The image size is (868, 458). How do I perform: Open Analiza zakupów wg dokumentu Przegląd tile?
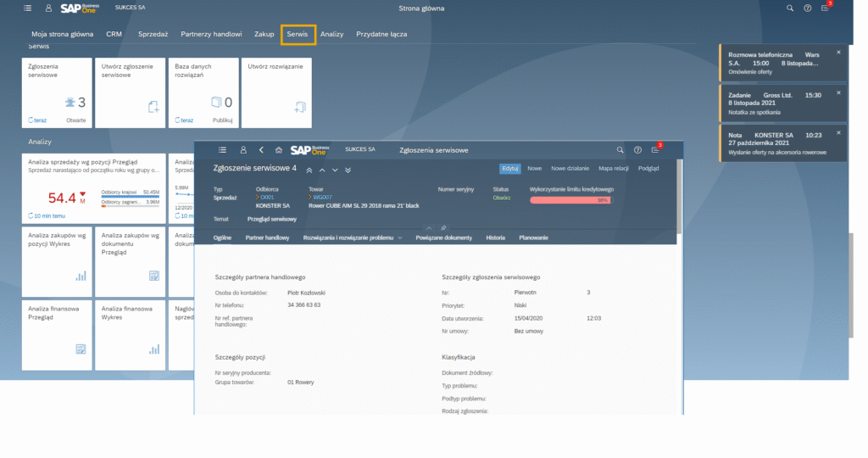pos(130,262)
